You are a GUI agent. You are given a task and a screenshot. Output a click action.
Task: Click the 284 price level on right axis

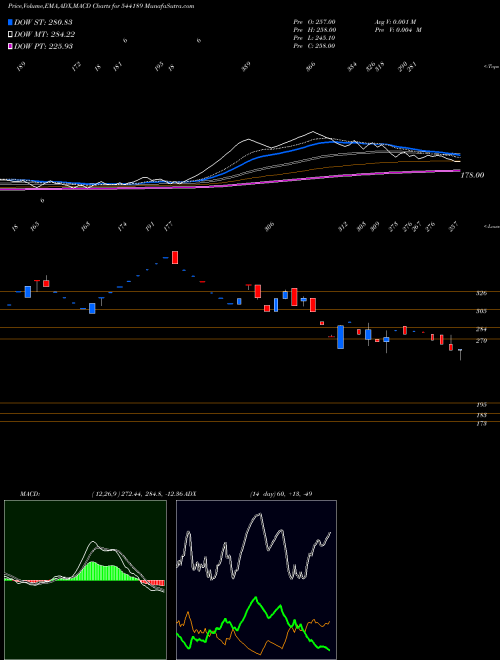[481, 329]
